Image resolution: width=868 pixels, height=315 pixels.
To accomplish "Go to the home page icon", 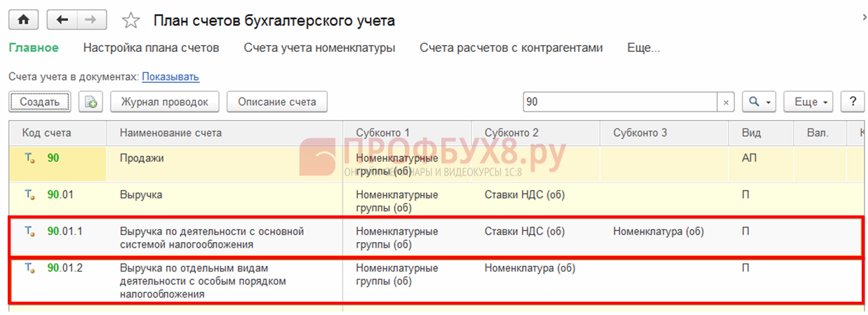I will pos(23,20).
